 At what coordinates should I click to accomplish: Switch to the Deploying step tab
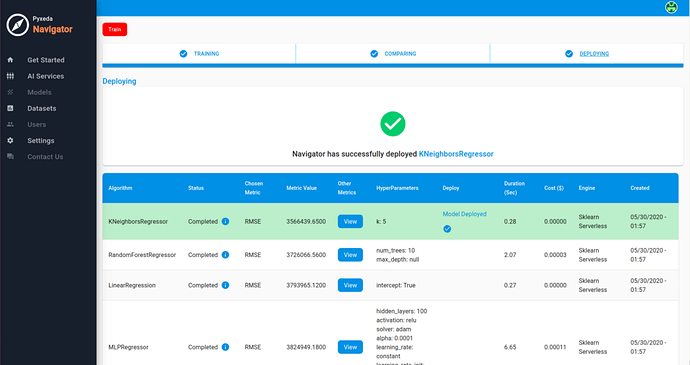pyautogui.click(x=587, y=54)
